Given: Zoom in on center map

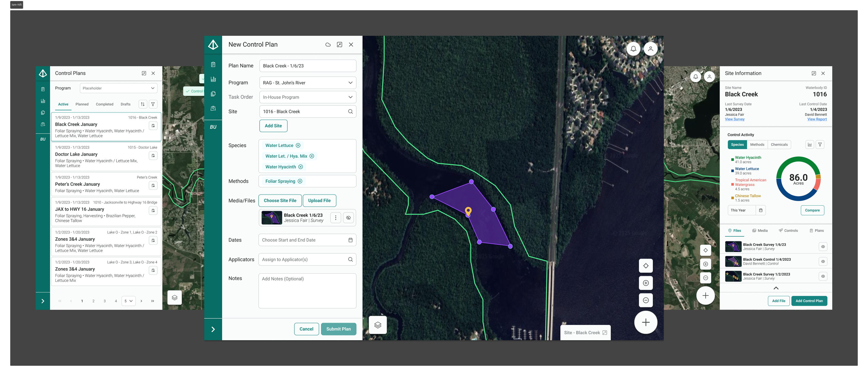Looking at the screenshot, I should point(646,283).
